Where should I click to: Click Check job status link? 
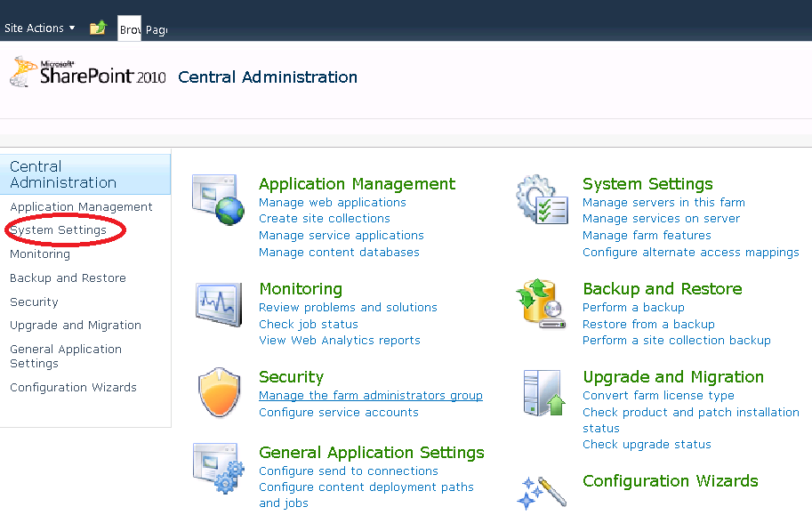[309, 324]
